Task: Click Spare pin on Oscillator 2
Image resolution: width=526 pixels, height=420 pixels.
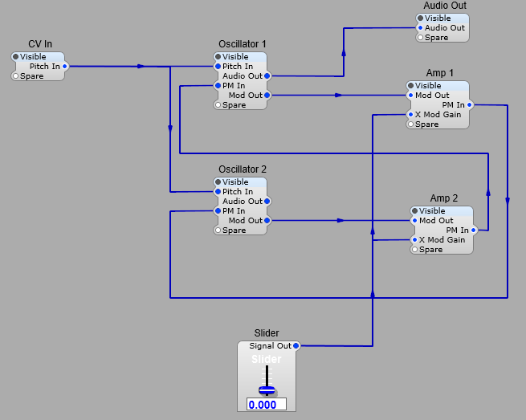Action: pos(218,230)
